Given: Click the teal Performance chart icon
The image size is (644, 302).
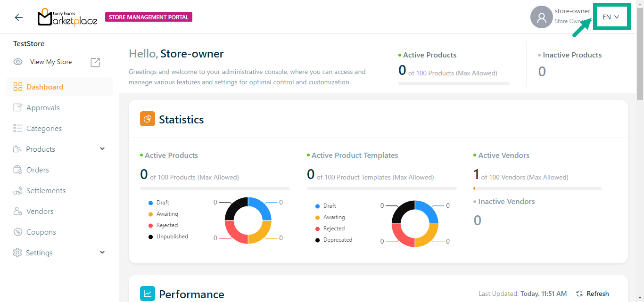Looking at the screenshot, I should (x=148, y=294).
